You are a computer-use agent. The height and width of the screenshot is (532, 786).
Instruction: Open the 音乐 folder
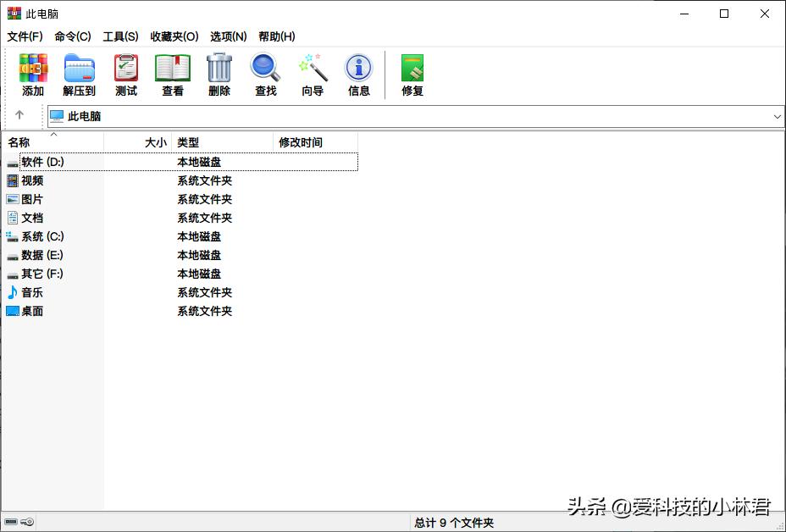pyautogui.click(x=30, y=292)
